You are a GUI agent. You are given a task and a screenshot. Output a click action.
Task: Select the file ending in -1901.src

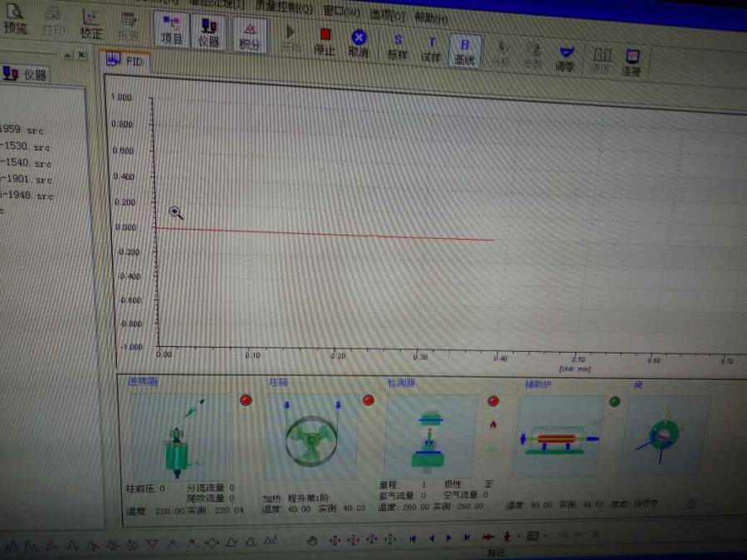[x=27, y=179]
